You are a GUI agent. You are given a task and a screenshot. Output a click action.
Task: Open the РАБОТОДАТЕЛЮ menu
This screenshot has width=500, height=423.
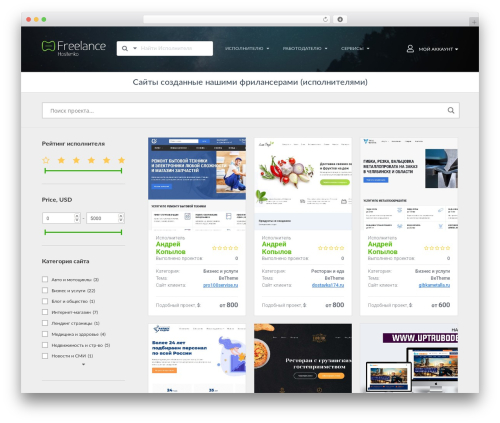pos(305,49)
